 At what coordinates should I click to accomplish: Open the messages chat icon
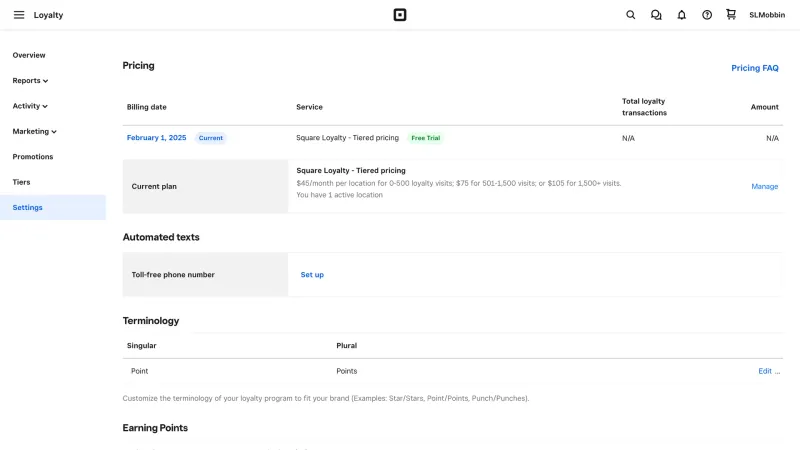656,15
